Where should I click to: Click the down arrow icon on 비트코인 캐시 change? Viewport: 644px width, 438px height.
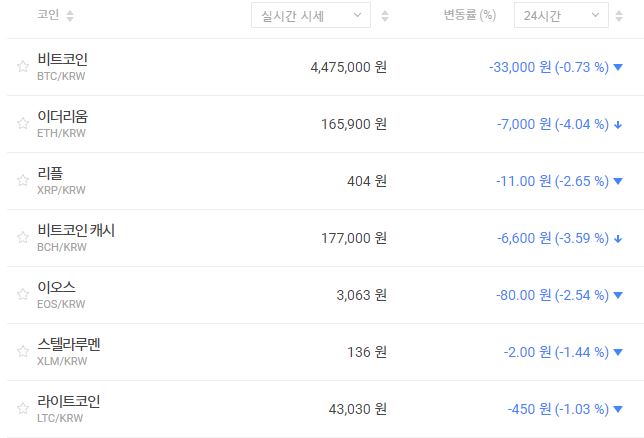pyautogui.click(x=618, y=239)
